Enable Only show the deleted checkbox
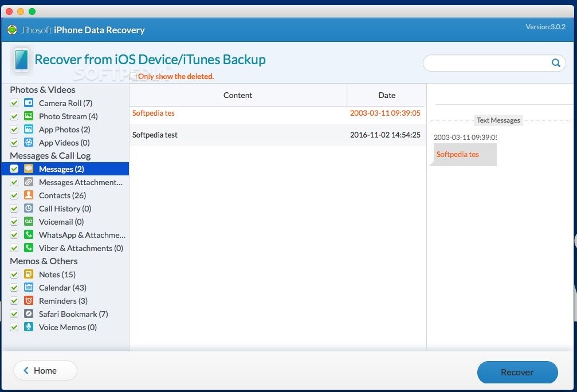The width and height of the screenshot is (577, 392). coord(133,76)
